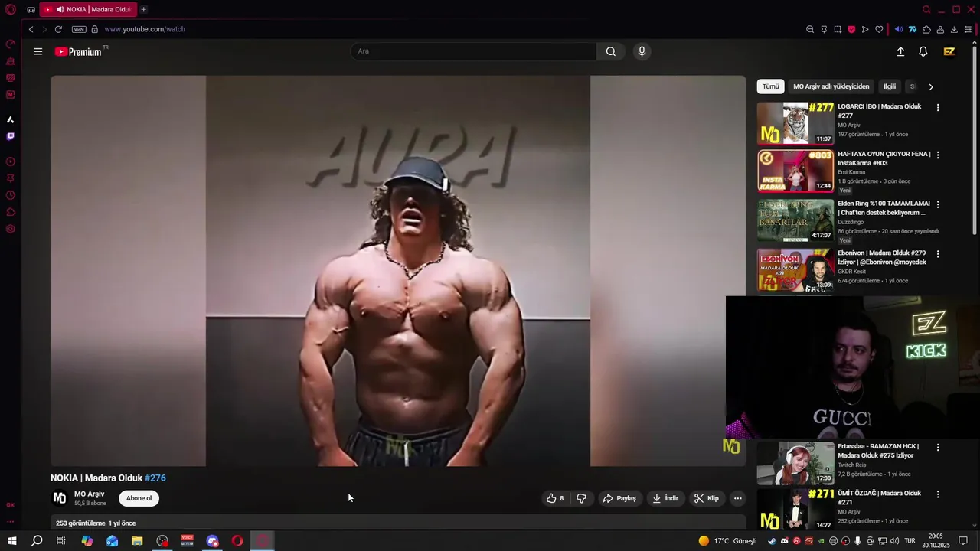Start voice search with the microphone icon

[642, 51]
